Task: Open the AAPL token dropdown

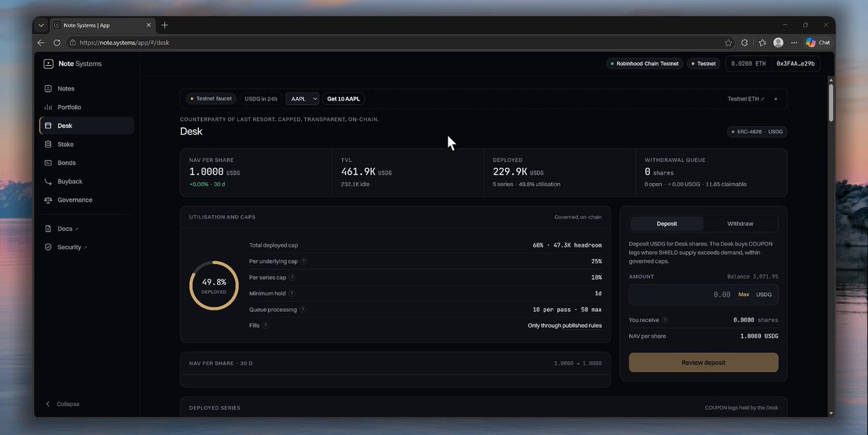Action: click(x=302, y=98)
